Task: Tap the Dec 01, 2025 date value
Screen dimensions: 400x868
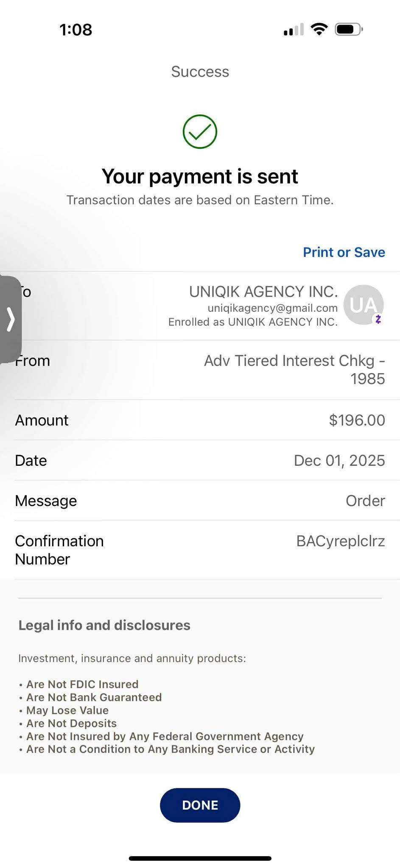Action: 339,460
